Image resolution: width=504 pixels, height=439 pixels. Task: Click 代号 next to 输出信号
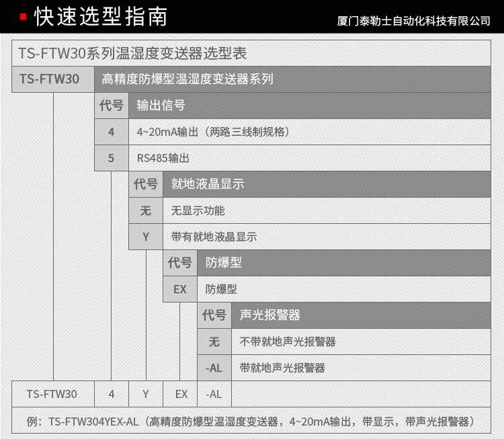pos(112,106)
